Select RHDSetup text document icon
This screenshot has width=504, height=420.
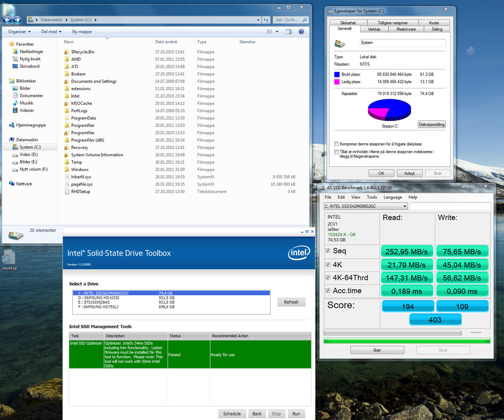tap(67, 192)
